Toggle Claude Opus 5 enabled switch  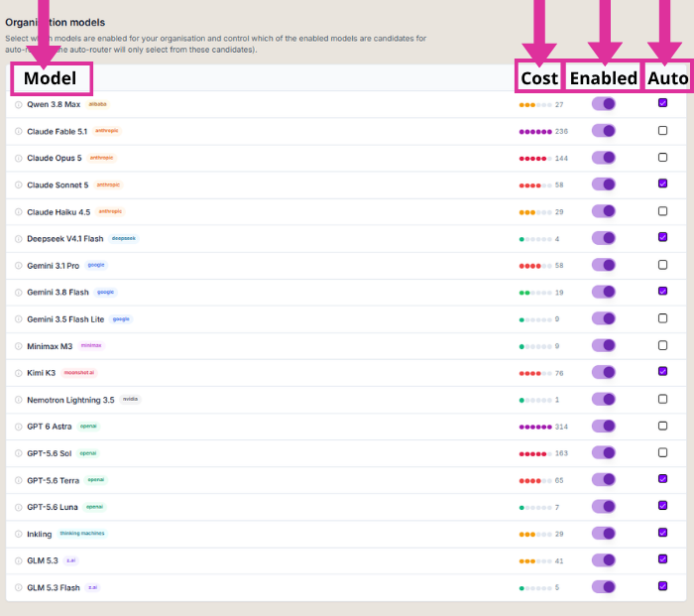[x=603, y=158]
